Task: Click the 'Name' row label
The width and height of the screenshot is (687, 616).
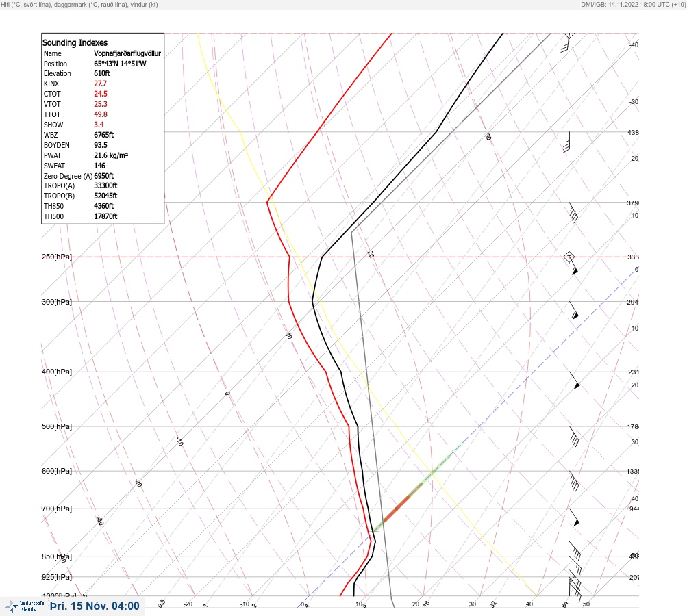Action: (53, 53)
